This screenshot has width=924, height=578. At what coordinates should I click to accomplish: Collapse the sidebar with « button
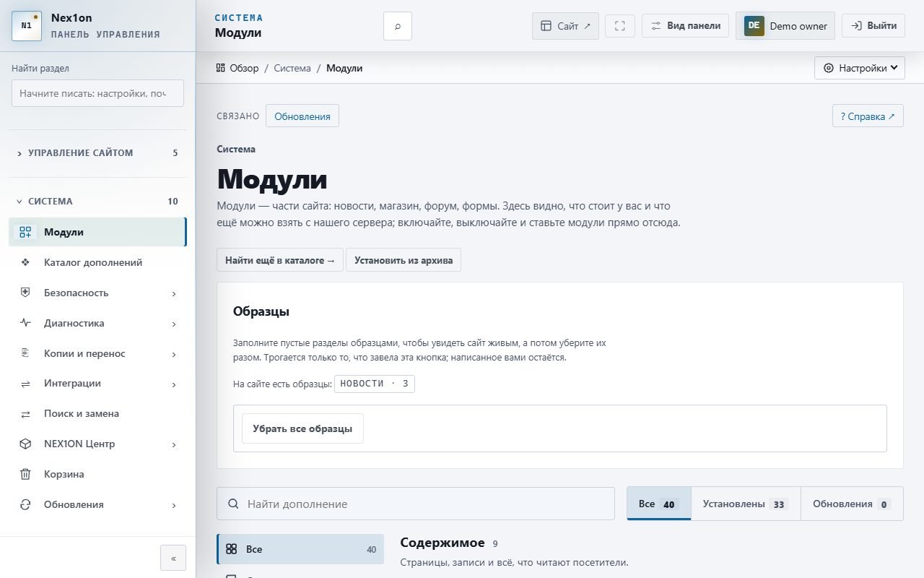(x=173, y=558)
